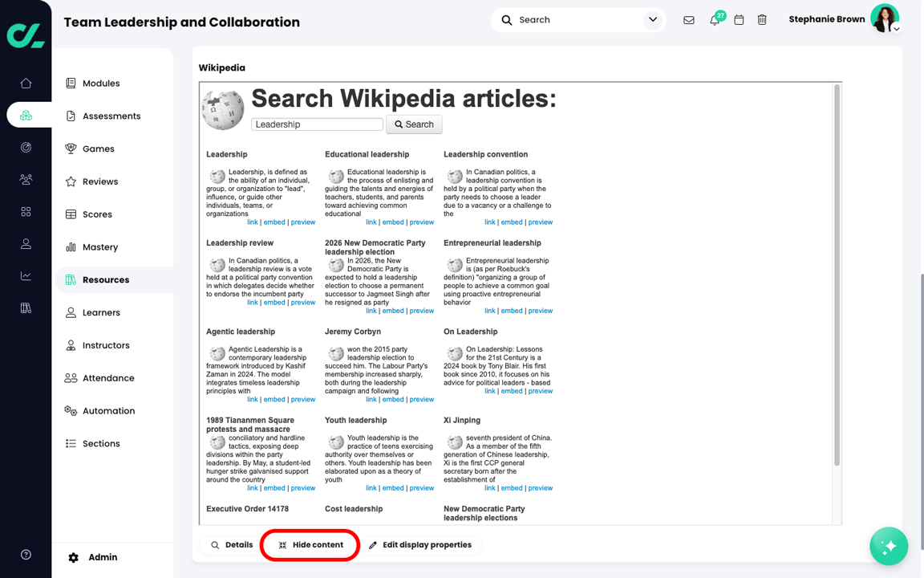The image size is (924, 578).
Task: Click the embed link under the Leadership article
Action: [274, 222]
